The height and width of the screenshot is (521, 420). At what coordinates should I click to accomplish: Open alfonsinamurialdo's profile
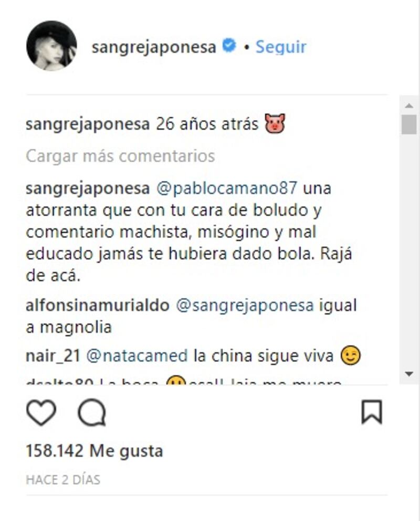pos(98,305)
